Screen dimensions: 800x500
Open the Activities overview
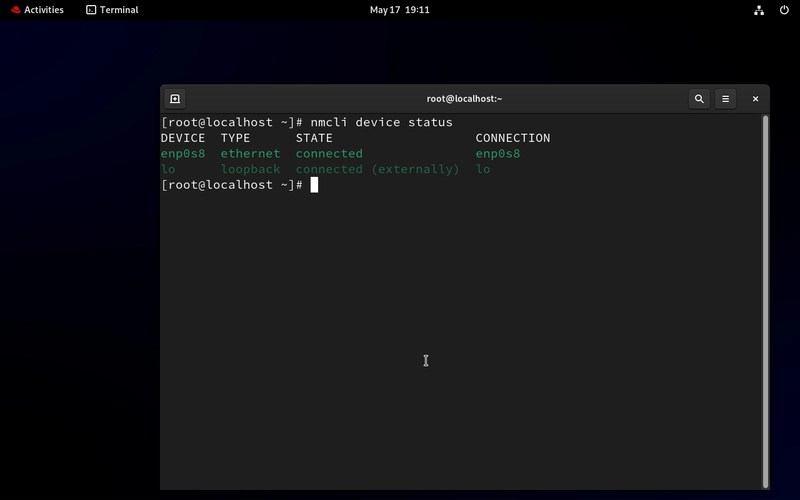click(37, 10)
